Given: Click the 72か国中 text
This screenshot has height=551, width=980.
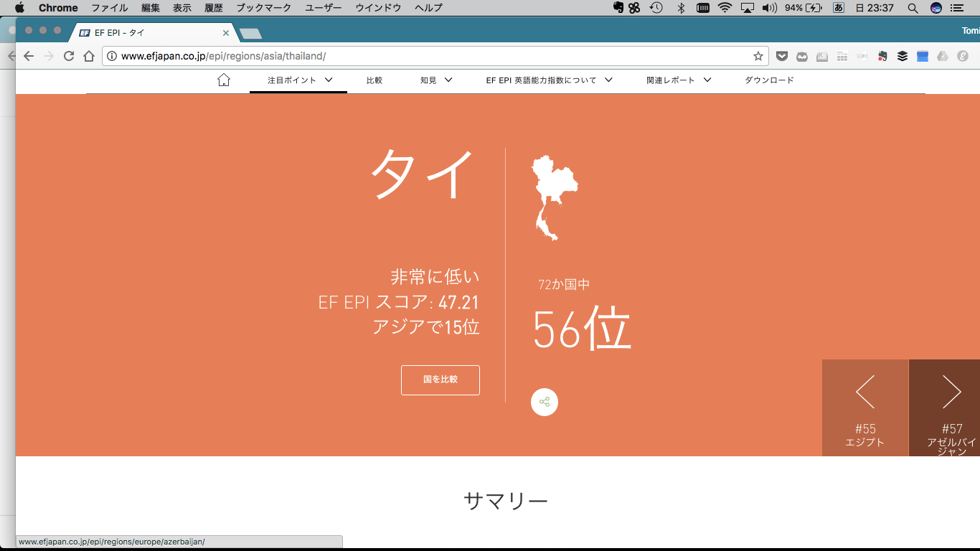Looking at the screenshot, I should (564, 284).
